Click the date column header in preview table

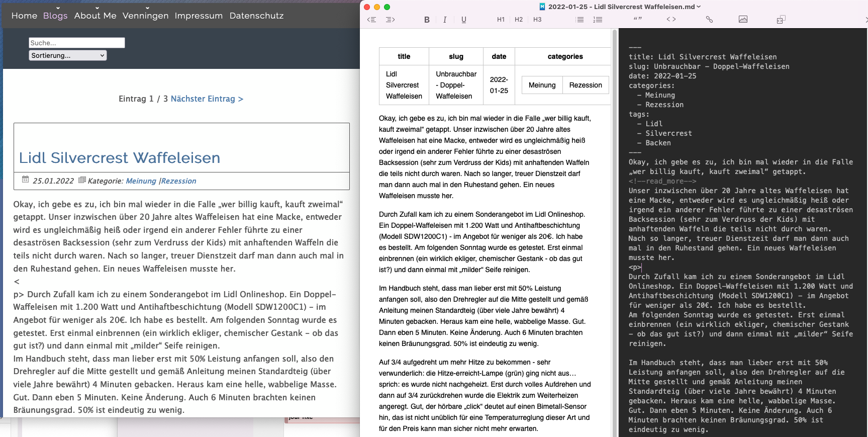[x=499, y=56]
